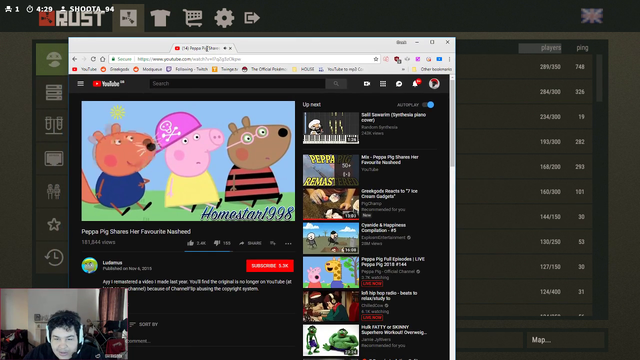640x360 pixels.
Task: Open the video's three-dot more actions
Action: pos(288,243)
